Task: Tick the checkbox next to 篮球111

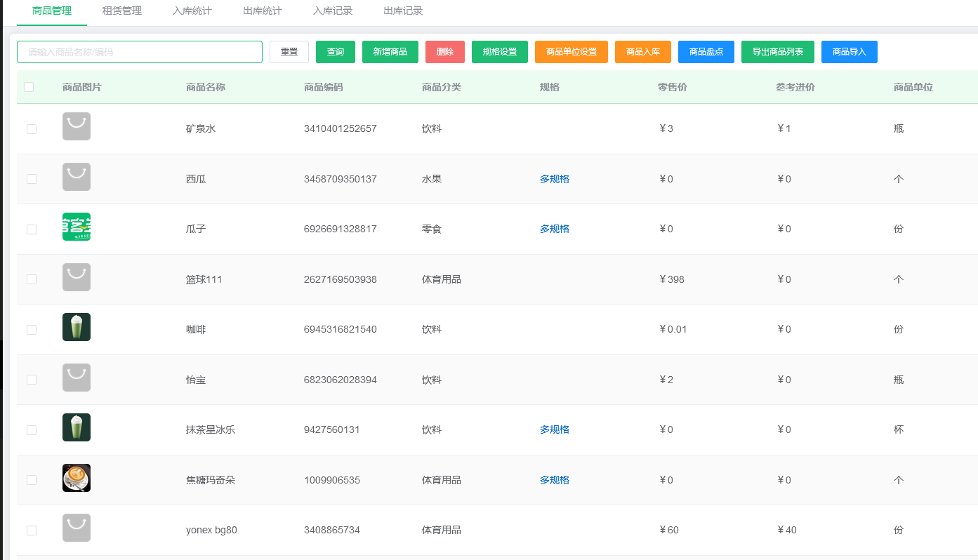Action: click(x=31, y=279)
